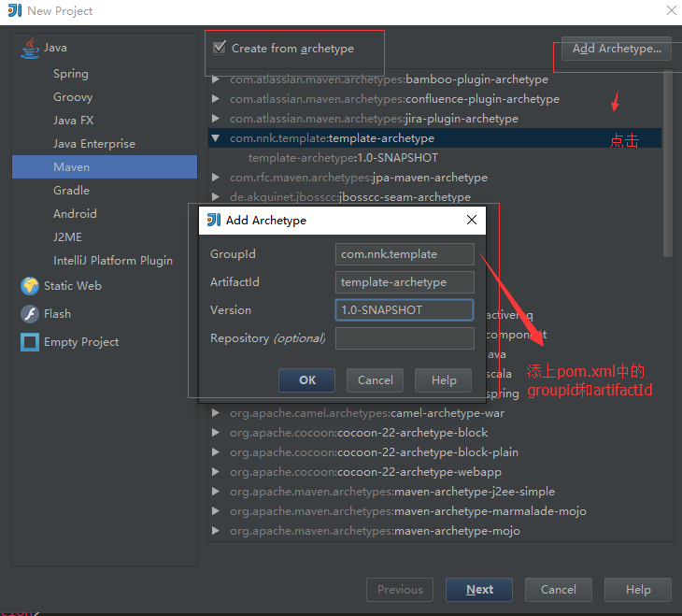Expand the jbosscc-seam-archetype node
Screen dimensions: 682x616
pos(215,197)
